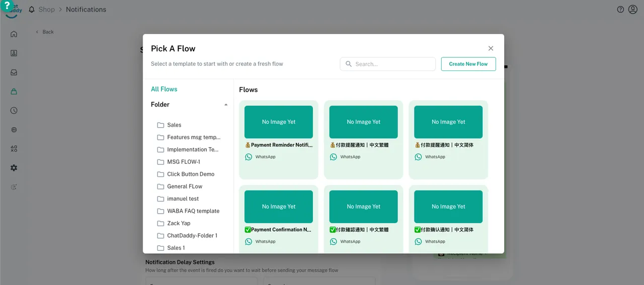Open the contacts icon in sidebar
This screenshot has width=644, height=285.
[14, 53]
